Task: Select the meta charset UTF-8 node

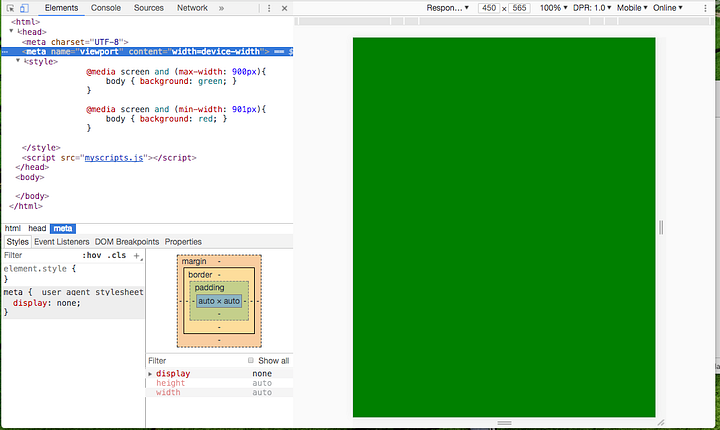Action: click(75, 42)
